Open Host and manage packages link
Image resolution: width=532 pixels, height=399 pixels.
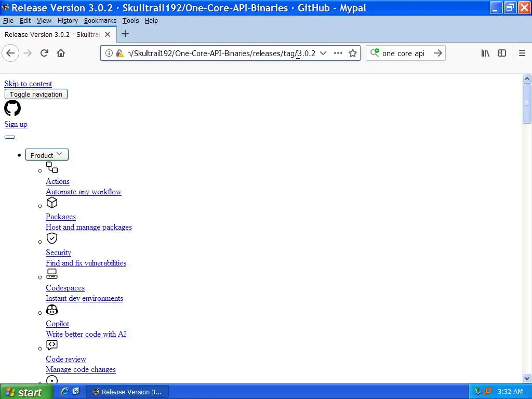click(89, 228)
